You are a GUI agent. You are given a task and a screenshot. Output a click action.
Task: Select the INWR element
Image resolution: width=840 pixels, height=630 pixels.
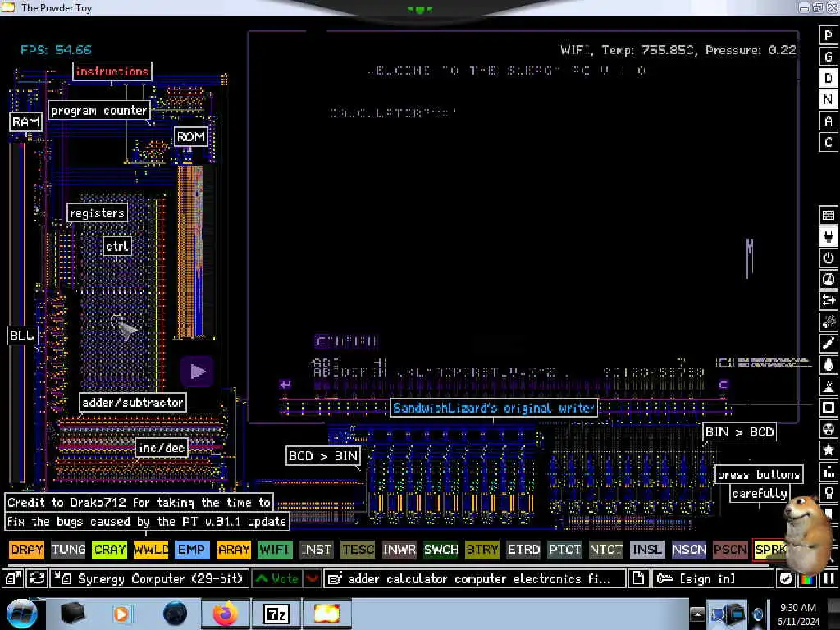tap(399, 550)
